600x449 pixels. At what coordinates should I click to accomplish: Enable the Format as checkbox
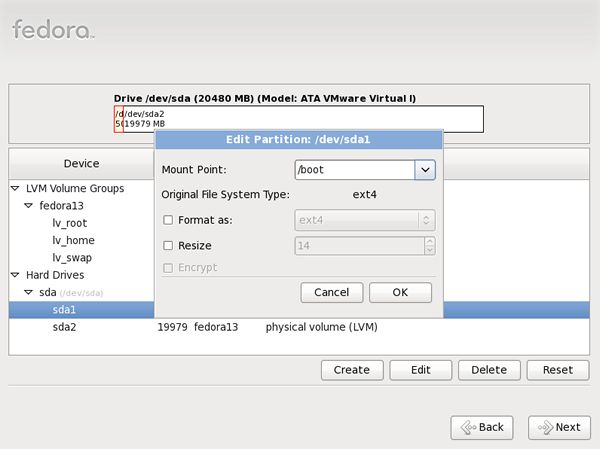click(168, 220)
